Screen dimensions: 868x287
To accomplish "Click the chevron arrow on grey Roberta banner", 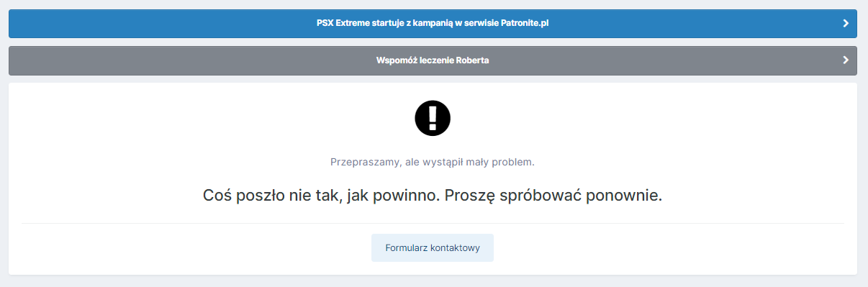I will 846,60.
